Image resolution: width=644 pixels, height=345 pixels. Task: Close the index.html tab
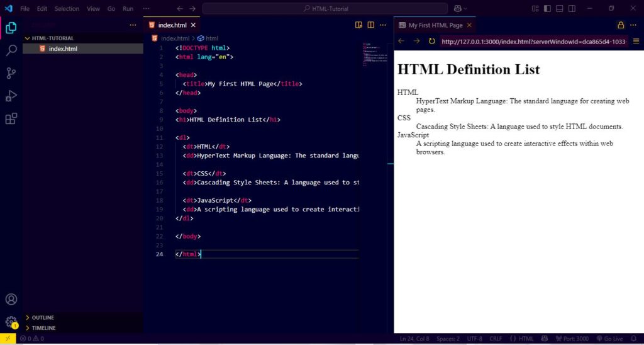[x=194, y=25]
